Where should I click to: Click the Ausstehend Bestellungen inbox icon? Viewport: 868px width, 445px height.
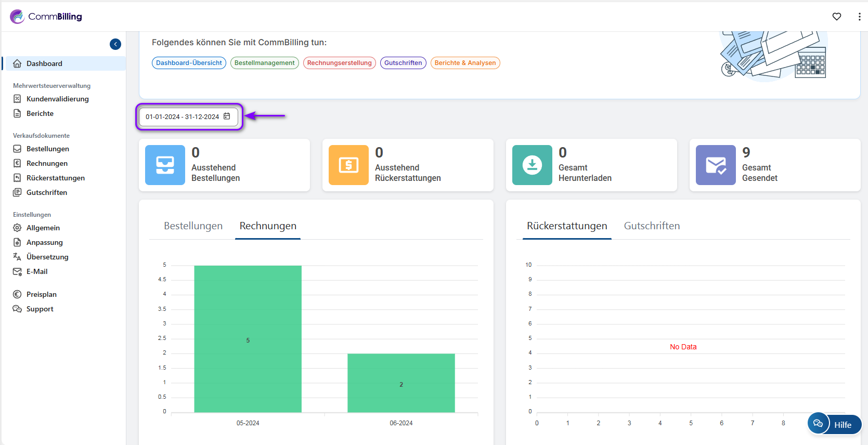click(x=165, y=165)
